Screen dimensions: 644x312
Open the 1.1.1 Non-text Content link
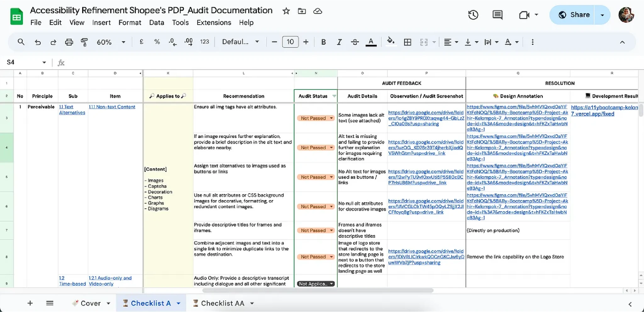coord(112,107)
